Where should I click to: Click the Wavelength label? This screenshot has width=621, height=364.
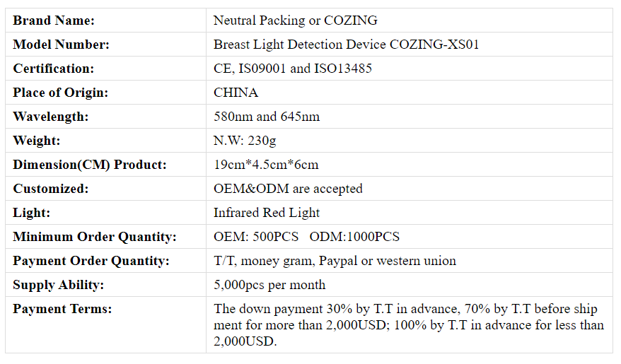[x=51, y=117]
